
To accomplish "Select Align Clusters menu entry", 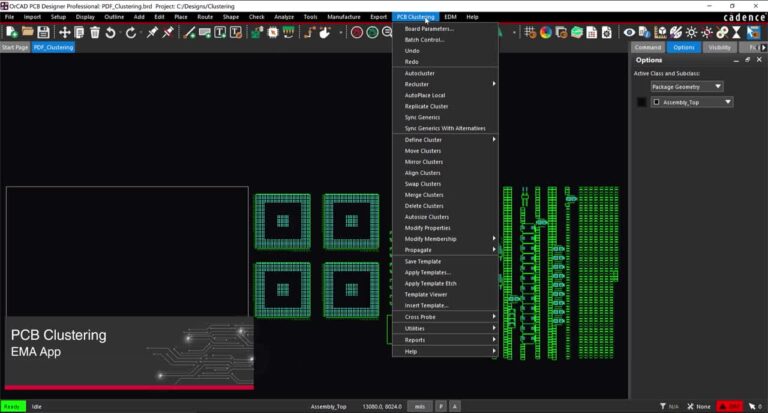I will [x=445, y=173].
